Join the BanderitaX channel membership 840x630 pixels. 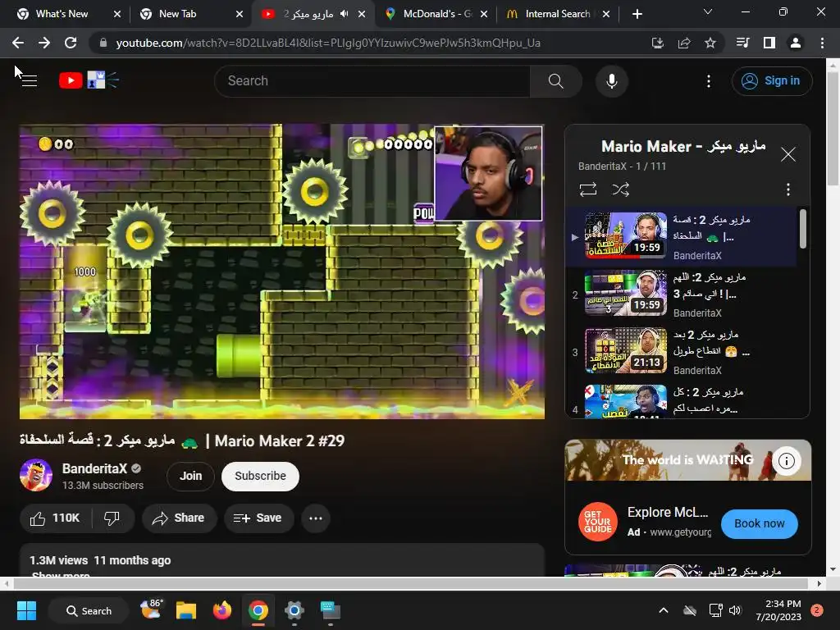[x=190, y=476]
